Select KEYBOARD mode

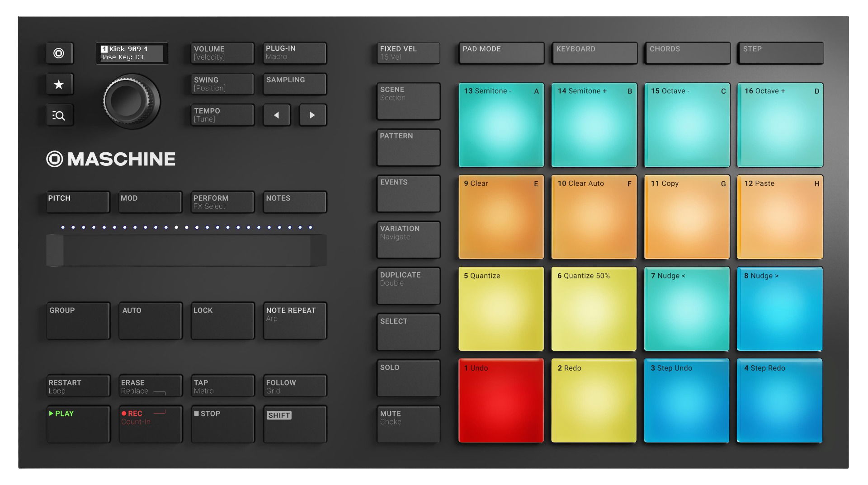[594, 53]
